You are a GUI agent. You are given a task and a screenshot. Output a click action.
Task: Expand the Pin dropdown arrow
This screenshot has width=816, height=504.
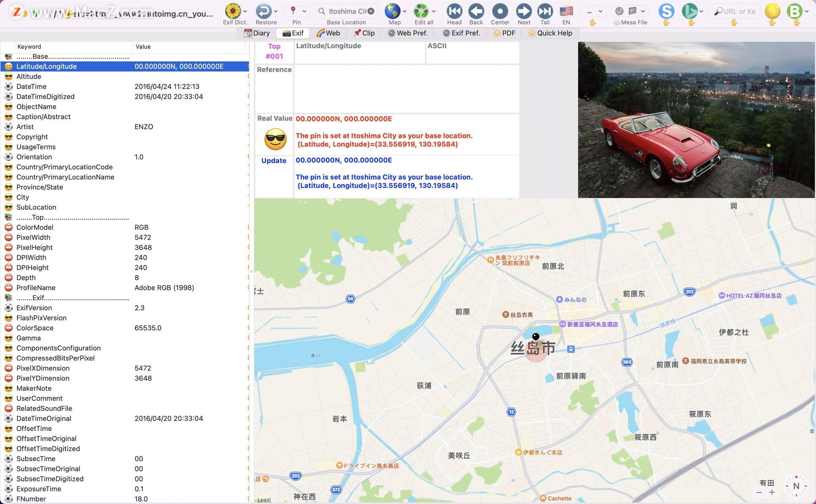304,11
